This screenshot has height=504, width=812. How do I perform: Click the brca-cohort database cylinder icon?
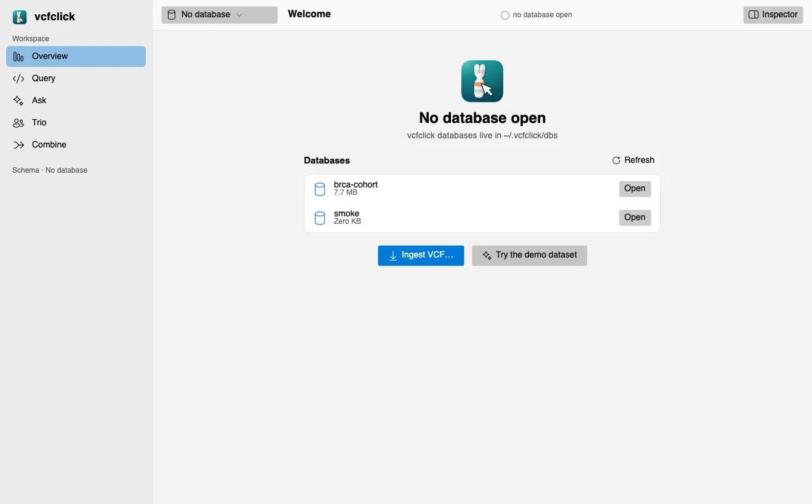point(320,189)
